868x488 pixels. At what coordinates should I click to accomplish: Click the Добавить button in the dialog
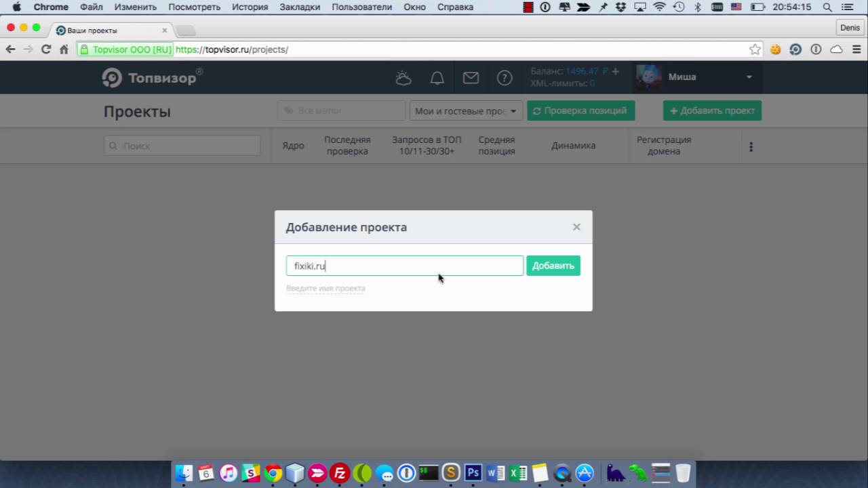tap(553, 266)
